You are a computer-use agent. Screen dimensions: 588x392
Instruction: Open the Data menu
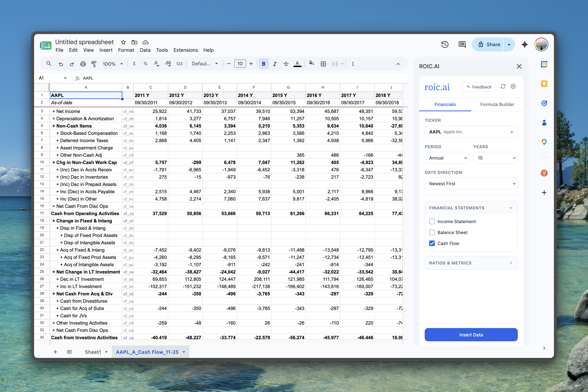pyautogui.click(x=145, y=50)
